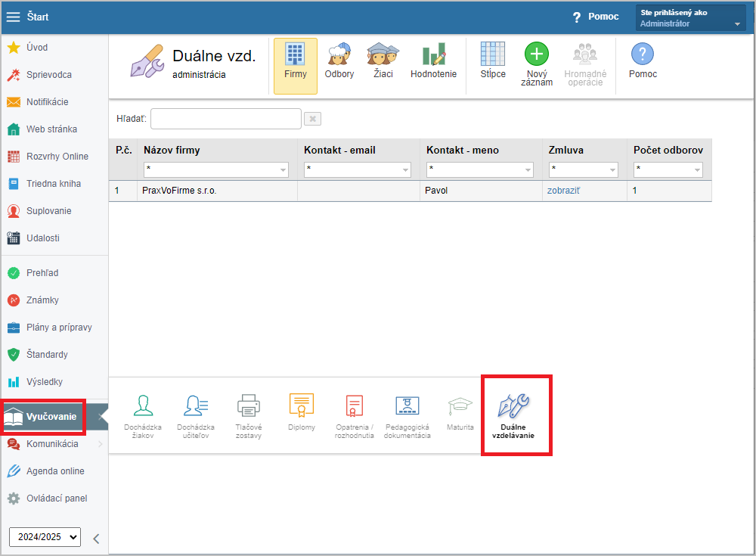Collapse the sidebar with the left chevron
756x556 pixels.
click(x=96, y=539)
